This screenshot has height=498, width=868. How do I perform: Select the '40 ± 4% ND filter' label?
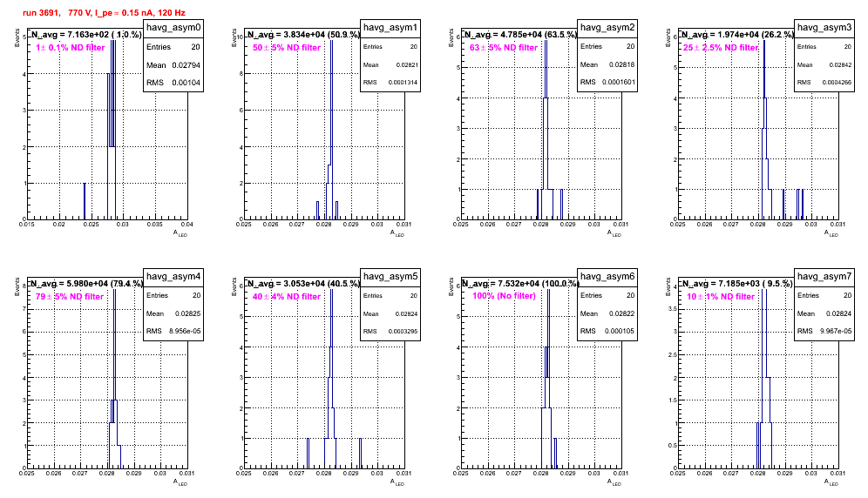[x=287, y=297]
